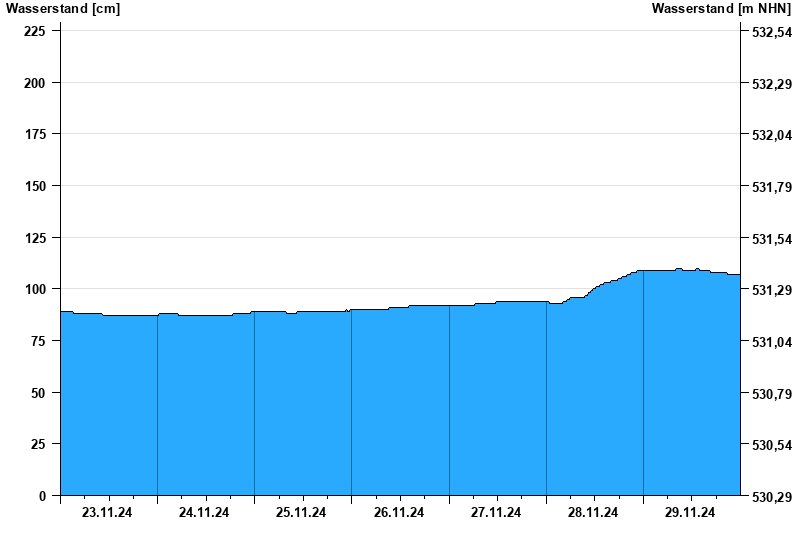Select the left axis title 'Wasserstand [cm]'
Screen dimensions: 800x550
[x=63, y=8]
